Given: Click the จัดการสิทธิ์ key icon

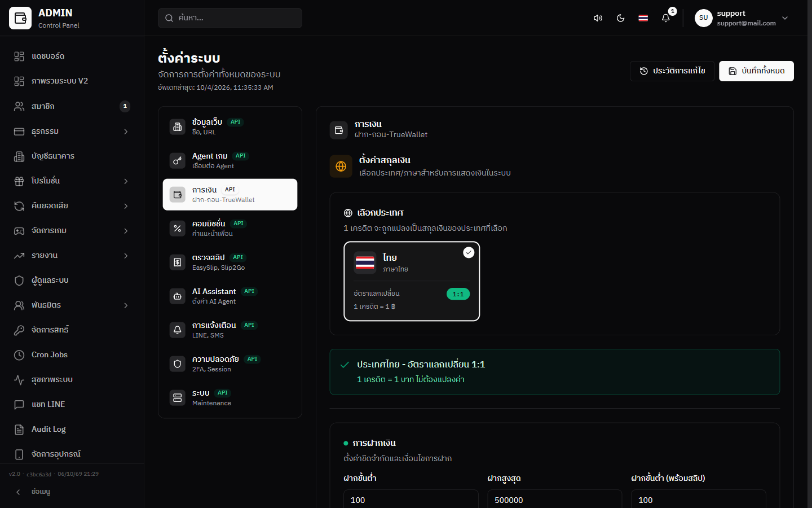Looking at the screenshot, I should pos(19,330).
